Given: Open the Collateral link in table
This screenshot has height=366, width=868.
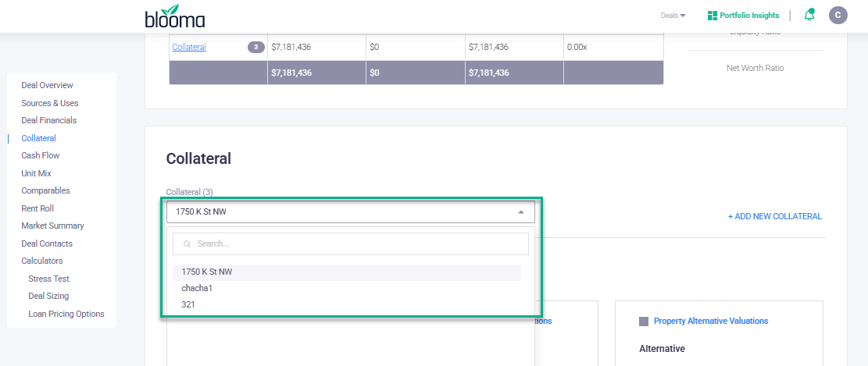Looking at the screenshot, I should pos(189,47).
